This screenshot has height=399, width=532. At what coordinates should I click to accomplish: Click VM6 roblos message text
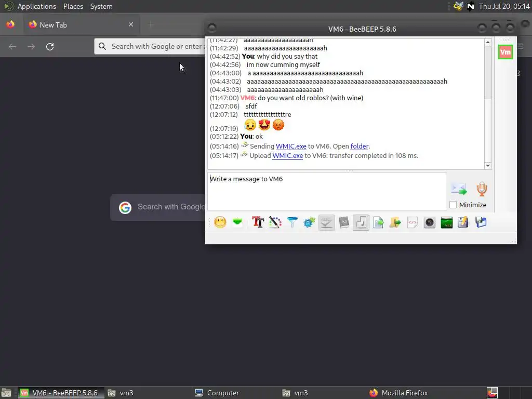[310, 98]
